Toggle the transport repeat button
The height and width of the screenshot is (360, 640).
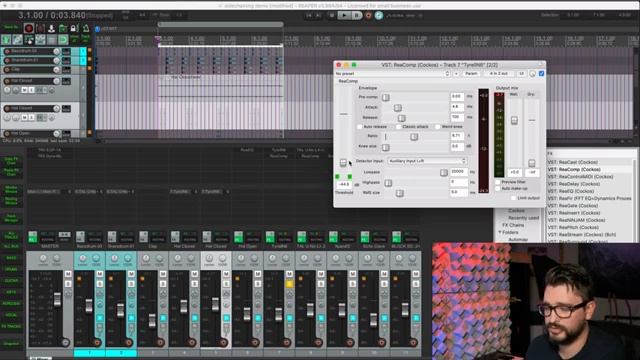(x=379, y=15)
